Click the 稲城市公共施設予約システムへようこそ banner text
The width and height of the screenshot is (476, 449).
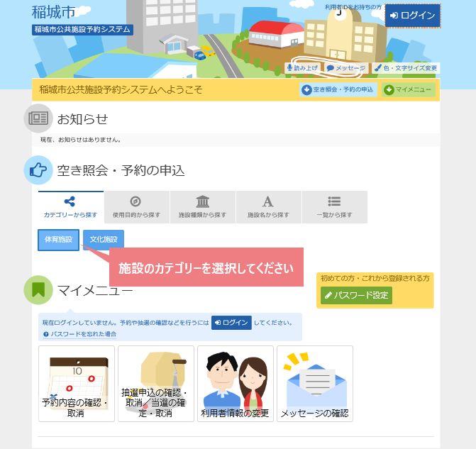pyautogui.click(x=121, y=89)
